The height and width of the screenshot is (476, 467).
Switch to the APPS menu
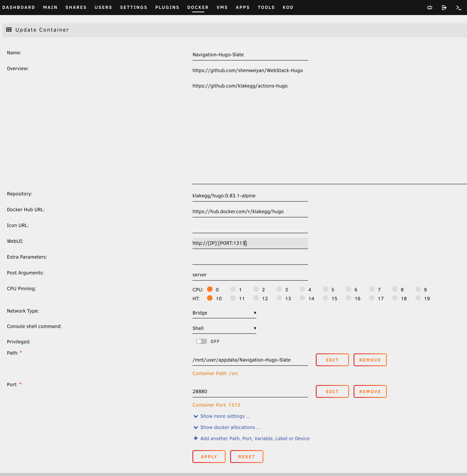(242, 7)
